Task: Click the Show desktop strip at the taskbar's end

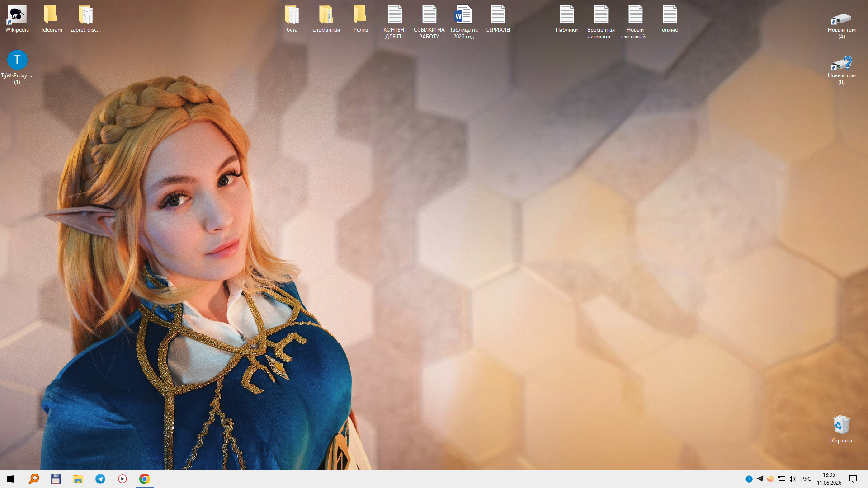Action: tap(866, 479)
